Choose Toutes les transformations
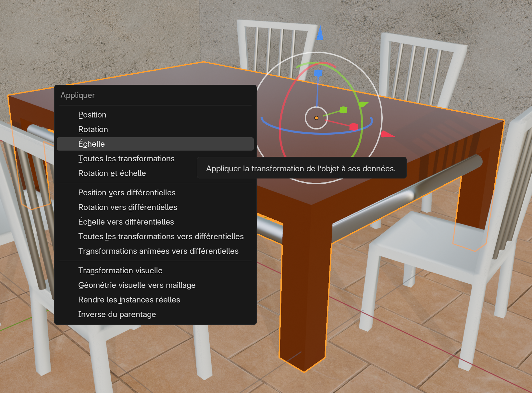 126,159
